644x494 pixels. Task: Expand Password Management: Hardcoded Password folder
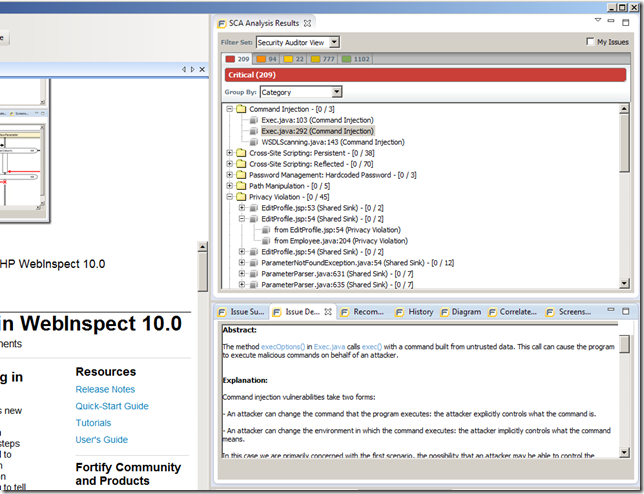point(230,175)
